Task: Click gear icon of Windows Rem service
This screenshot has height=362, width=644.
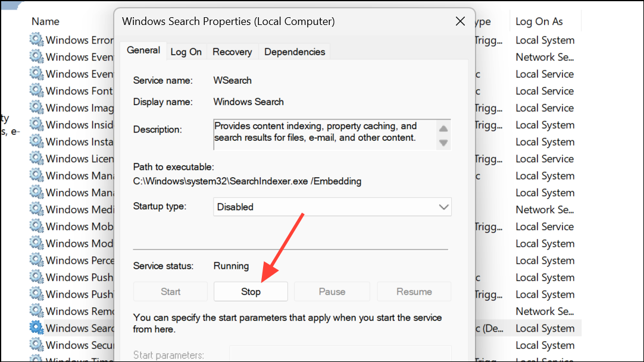Action: 36,311
